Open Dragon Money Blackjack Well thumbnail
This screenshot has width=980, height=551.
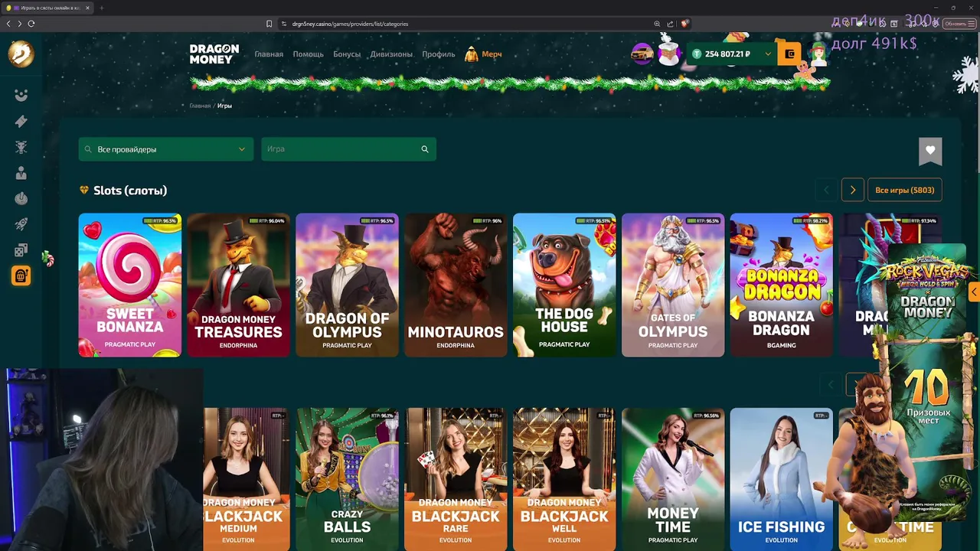click(x=564, y=479)
